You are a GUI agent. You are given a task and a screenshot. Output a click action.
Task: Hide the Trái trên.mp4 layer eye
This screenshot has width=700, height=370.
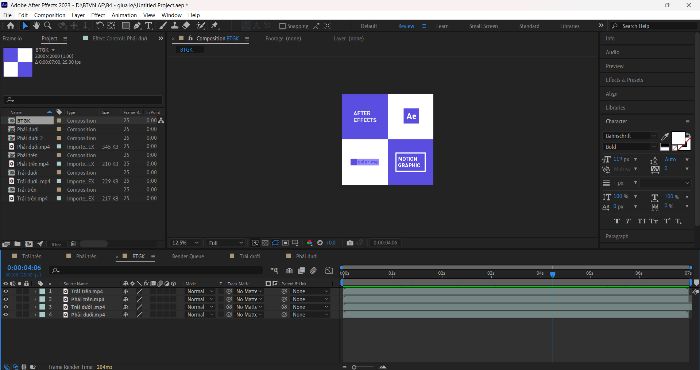click(6, 291)
